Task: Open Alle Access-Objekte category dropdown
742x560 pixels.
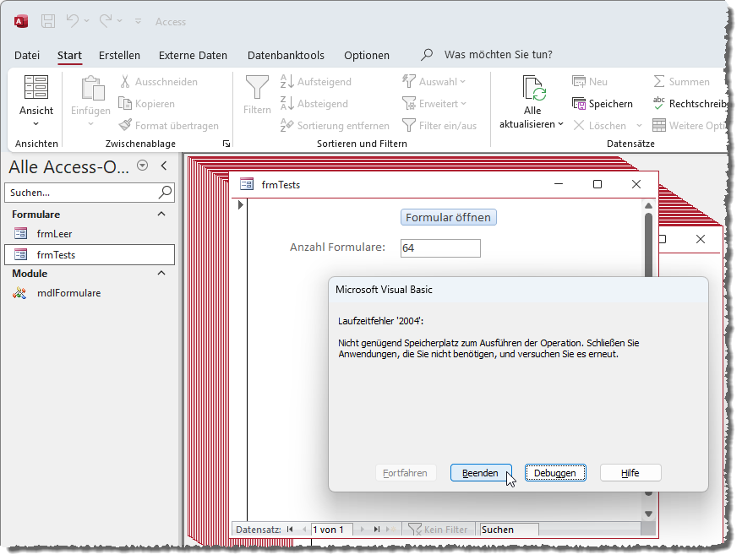Action: point(142,166)
